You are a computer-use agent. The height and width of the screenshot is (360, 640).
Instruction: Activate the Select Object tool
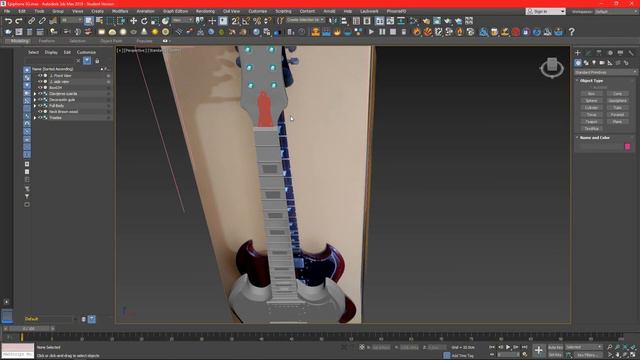click(89, 21)
